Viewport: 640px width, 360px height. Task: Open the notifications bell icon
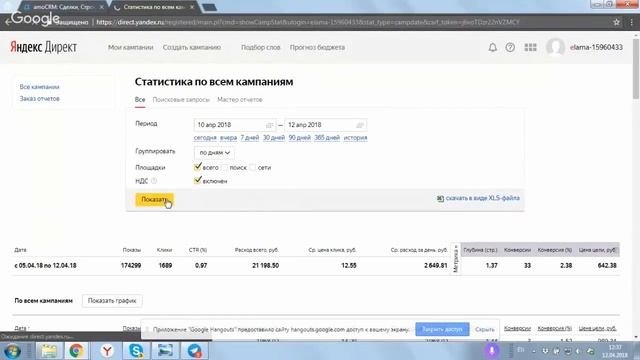(493, 47)
